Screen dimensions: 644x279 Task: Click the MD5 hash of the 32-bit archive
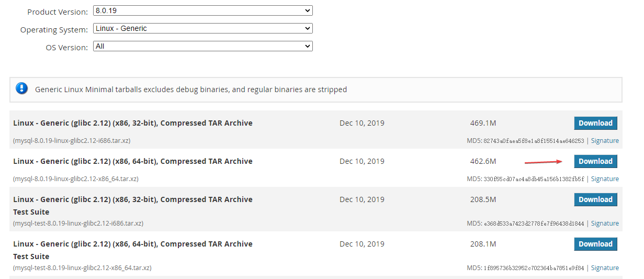coord(533,141)
